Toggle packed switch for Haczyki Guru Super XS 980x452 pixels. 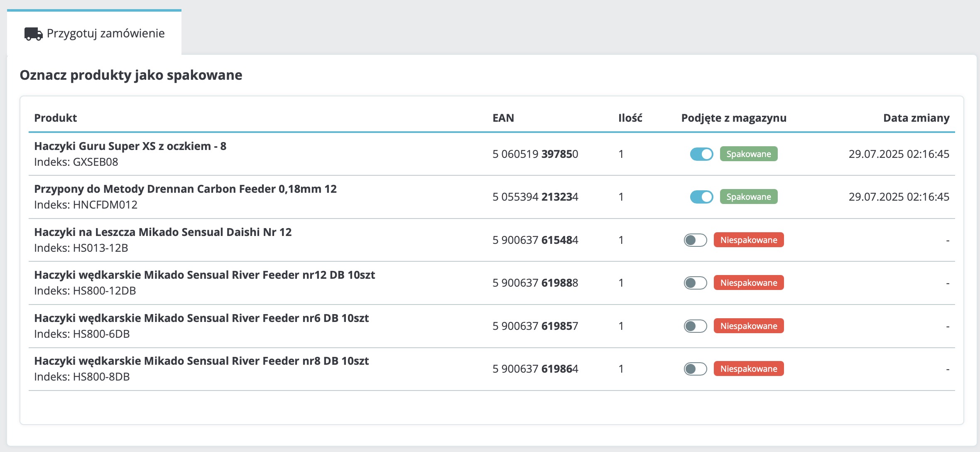tap(701, 154)
